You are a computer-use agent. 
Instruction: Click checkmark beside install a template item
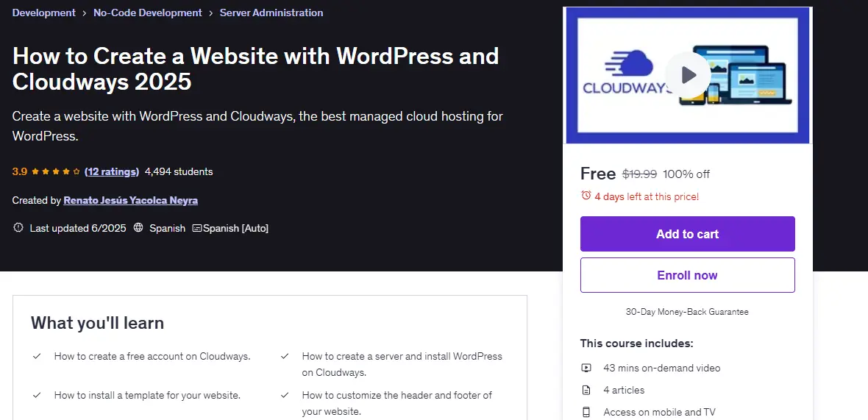(x=37, y=395)
